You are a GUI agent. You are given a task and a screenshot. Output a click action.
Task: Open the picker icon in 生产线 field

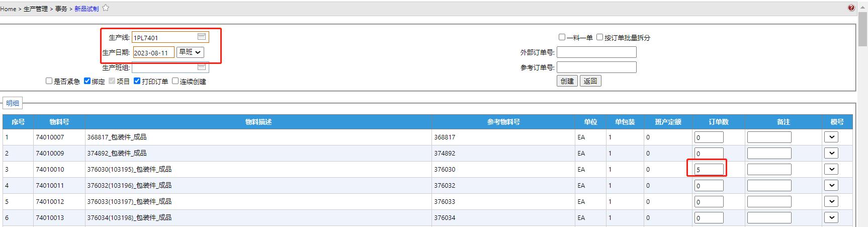point(202,37)
